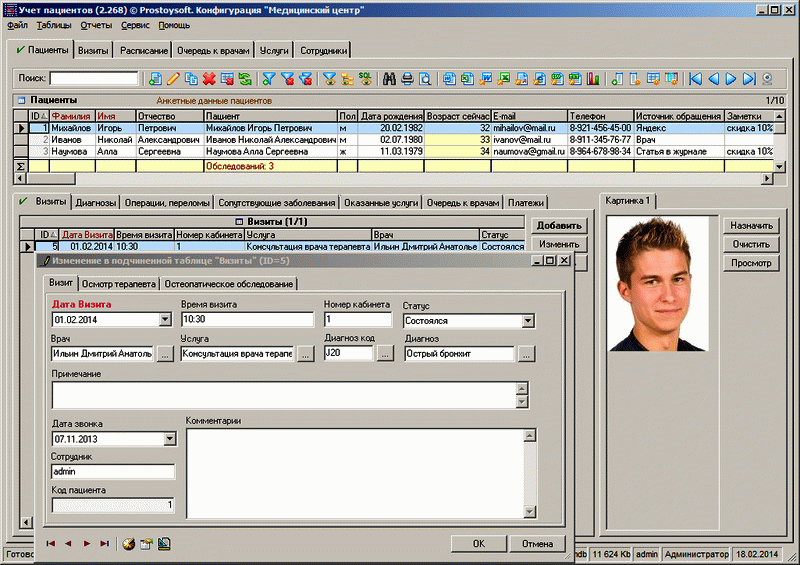
Task: Click the patients table horizontal scrollbar
Action: point(400,179)
